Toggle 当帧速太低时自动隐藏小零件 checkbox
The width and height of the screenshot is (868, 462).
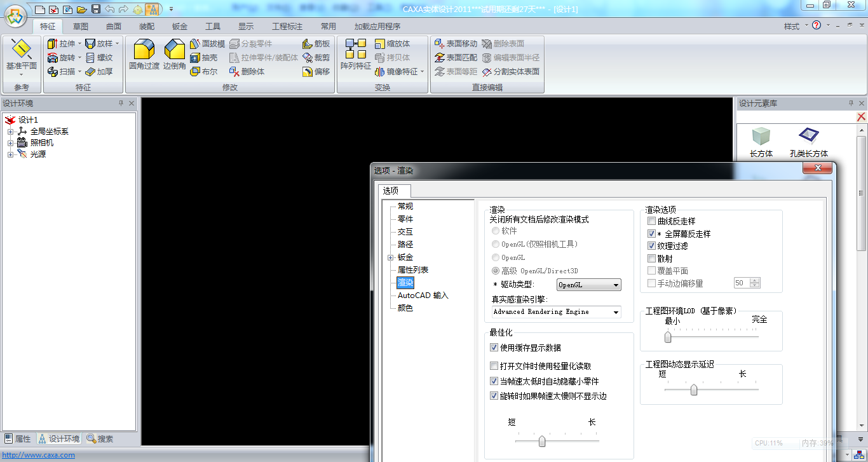[494, 381]
